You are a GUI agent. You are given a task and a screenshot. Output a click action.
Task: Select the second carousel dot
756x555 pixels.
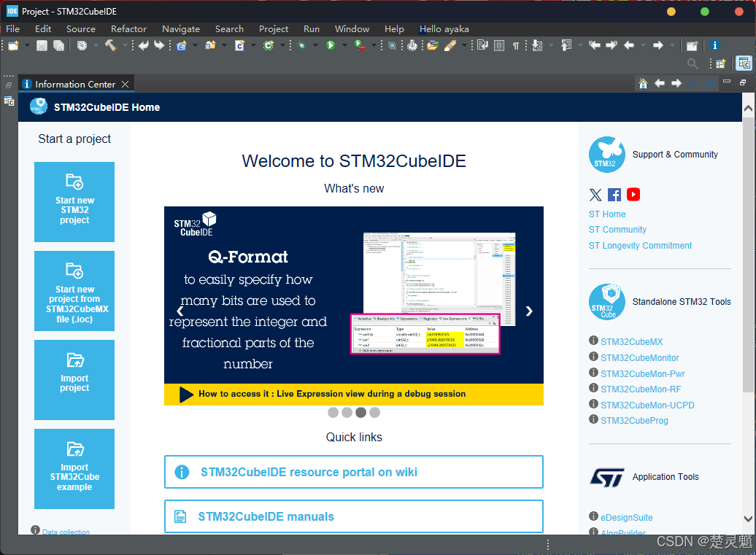click(x=347, y=412)
